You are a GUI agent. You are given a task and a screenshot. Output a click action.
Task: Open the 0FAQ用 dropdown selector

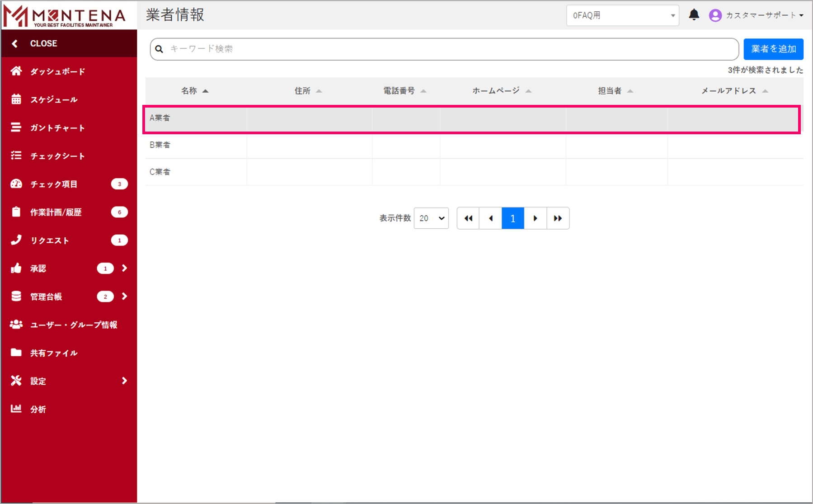[x=622, y=15]
